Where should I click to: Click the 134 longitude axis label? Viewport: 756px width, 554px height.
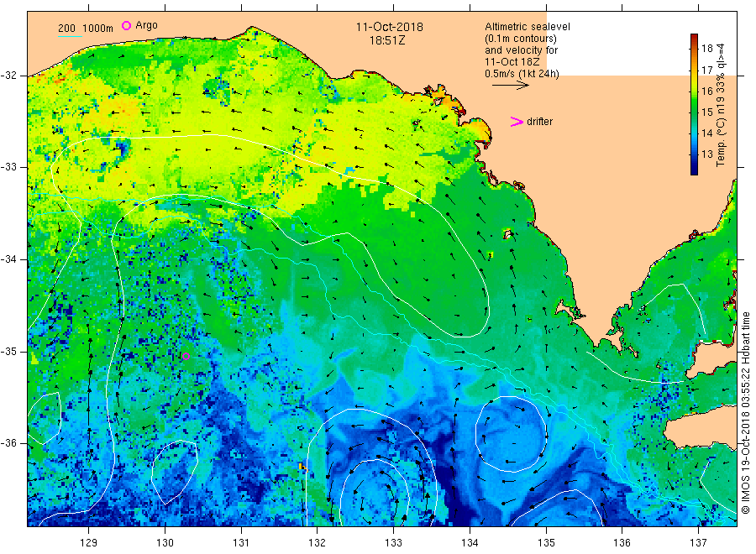pyautogui.click(x=470, y=543)
